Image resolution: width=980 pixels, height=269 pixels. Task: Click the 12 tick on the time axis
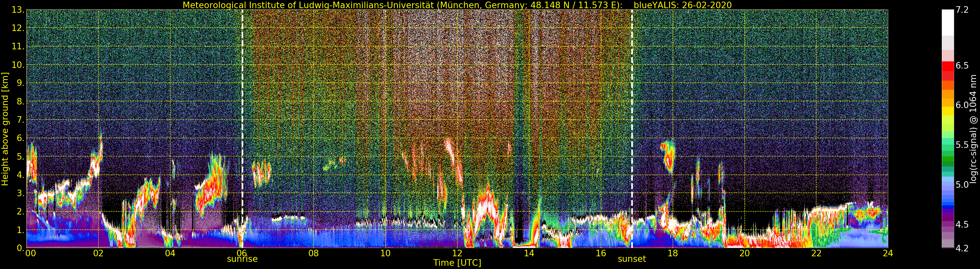[x=457, y=253]
